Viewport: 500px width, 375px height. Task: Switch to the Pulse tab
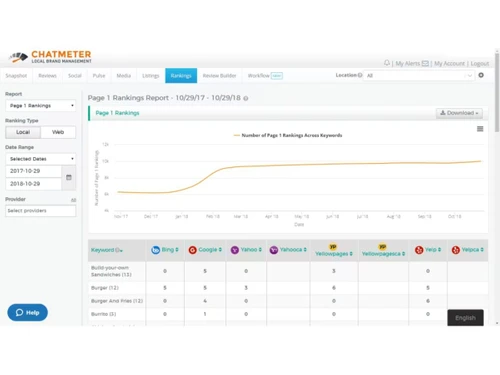point(99,76)
